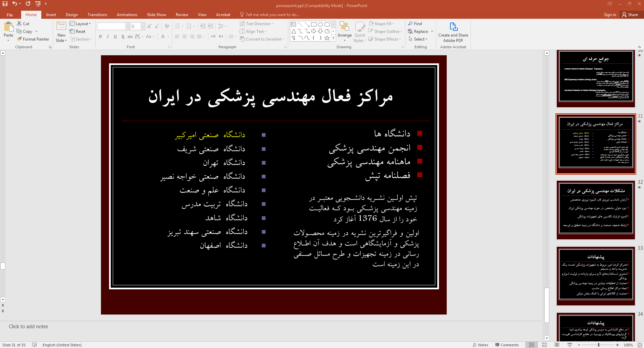This screenshot has width=644, height=348.
Task: Open the Animations tab
Action: point(127,15)
